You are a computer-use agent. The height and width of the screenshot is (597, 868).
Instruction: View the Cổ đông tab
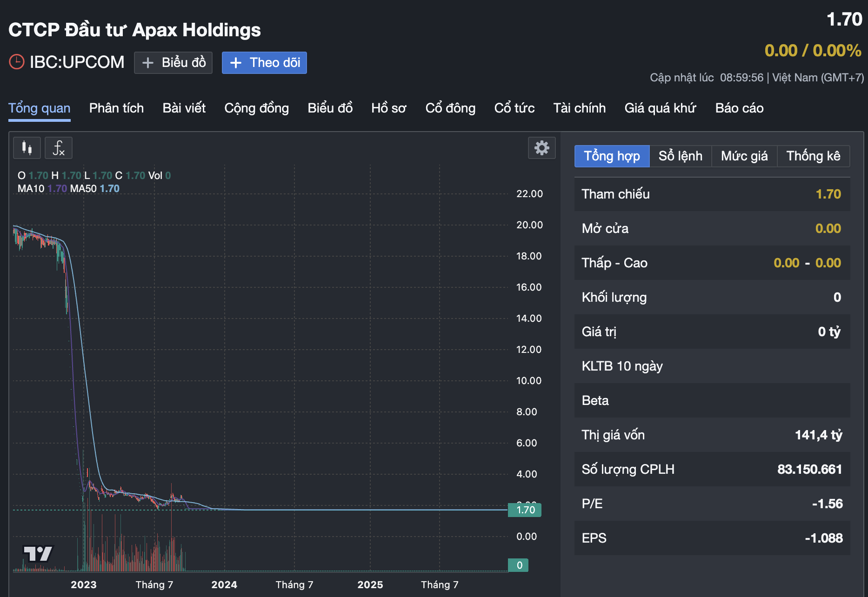click(450, 108)
